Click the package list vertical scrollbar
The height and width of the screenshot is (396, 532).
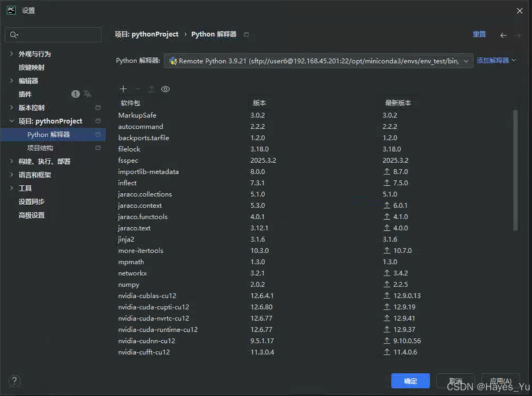pyautogui.click(x=515, y=170)
